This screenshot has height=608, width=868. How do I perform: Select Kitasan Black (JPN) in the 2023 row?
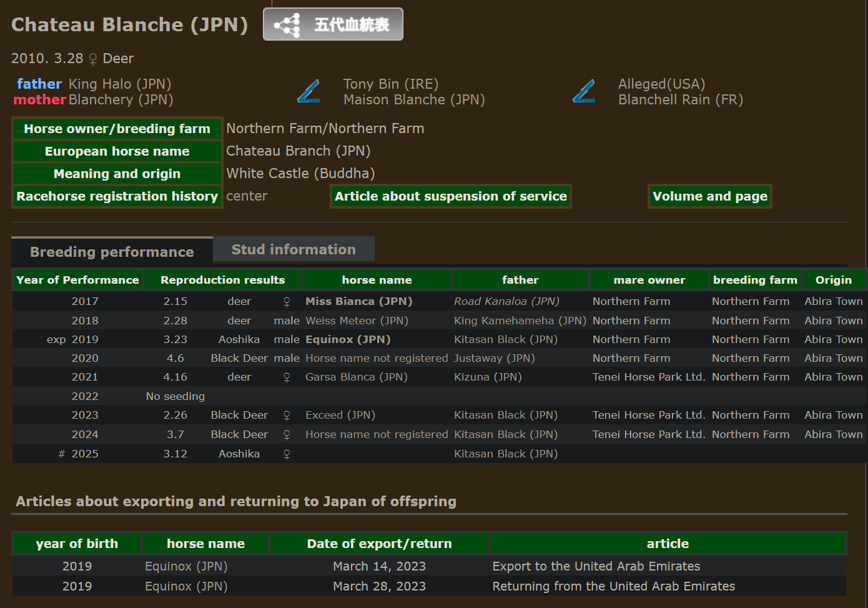(506, 415)
